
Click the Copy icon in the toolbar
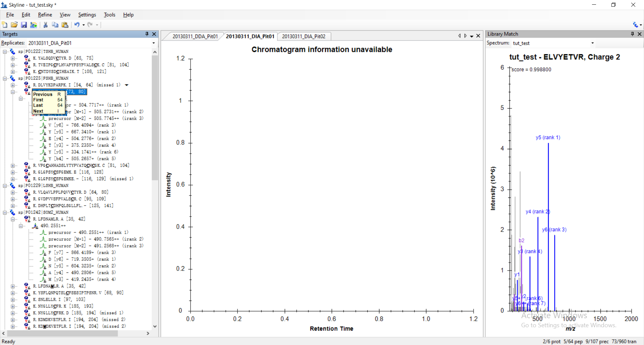55,25
